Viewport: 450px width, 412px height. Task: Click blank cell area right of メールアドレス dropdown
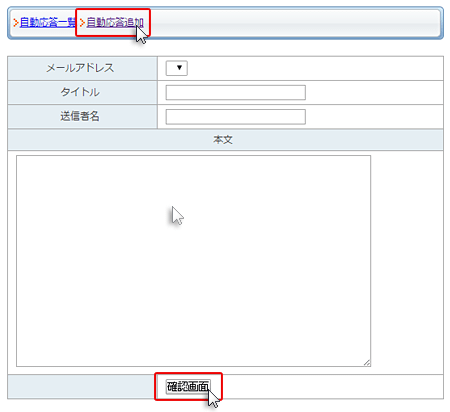(315, 68)
